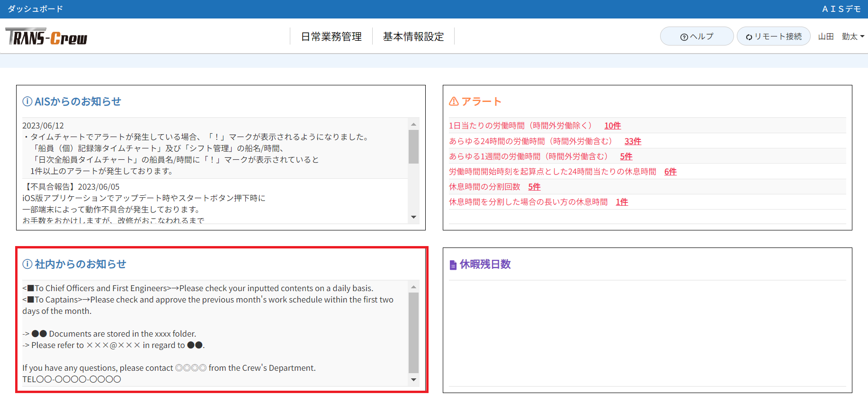Screen dimensions: 868x394
Task: Click the TRANS-Crew logo
Action: (x=46, y=37)
